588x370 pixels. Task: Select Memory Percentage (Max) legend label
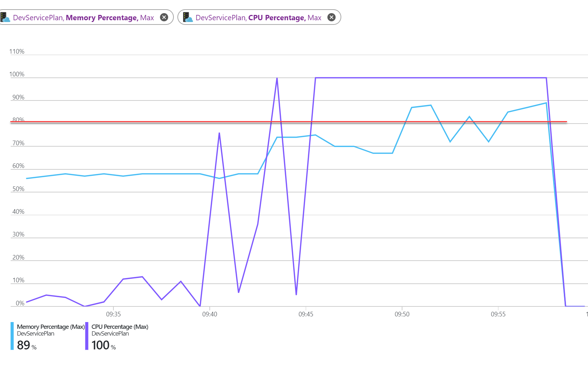click(50, 327)
